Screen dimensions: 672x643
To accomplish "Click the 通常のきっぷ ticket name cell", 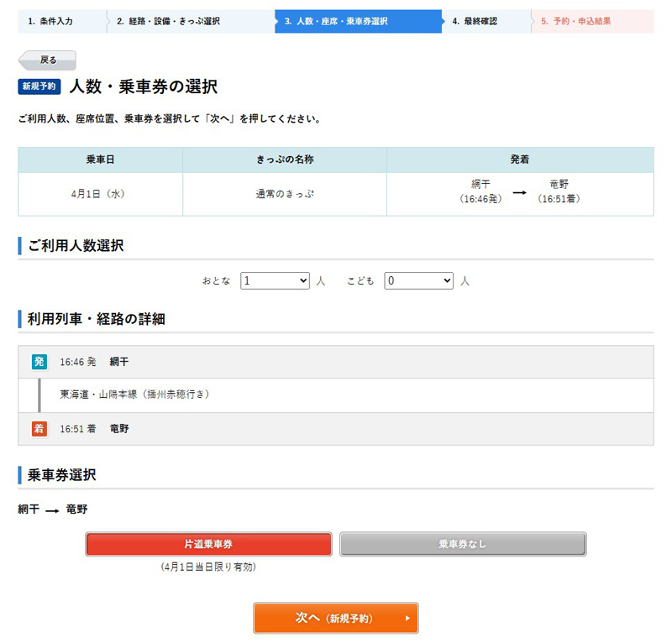I will pos(285,194).
